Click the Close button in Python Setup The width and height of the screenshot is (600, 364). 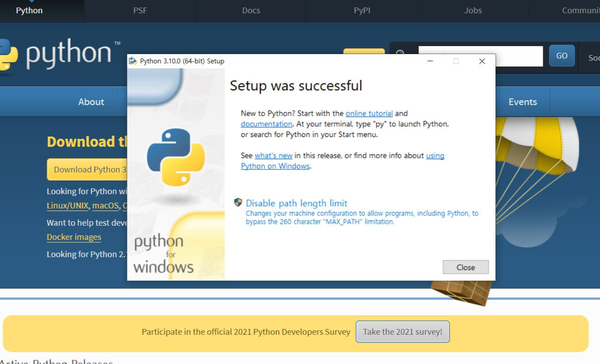click(466, 267)
